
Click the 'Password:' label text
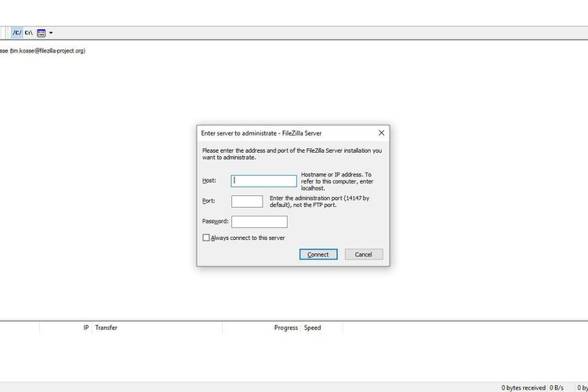pyautogui.click(x=215, y=222)
